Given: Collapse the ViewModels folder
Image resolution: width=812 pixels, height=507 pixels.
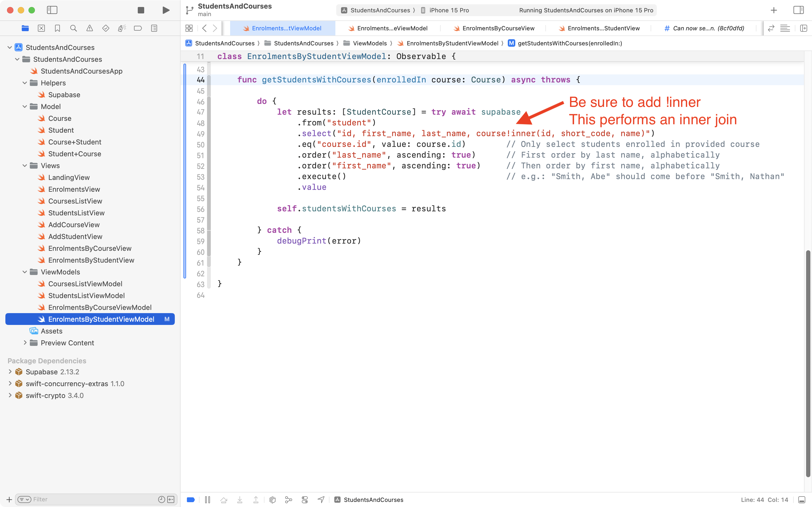Looking at the screenshot, I should (25, 272).
